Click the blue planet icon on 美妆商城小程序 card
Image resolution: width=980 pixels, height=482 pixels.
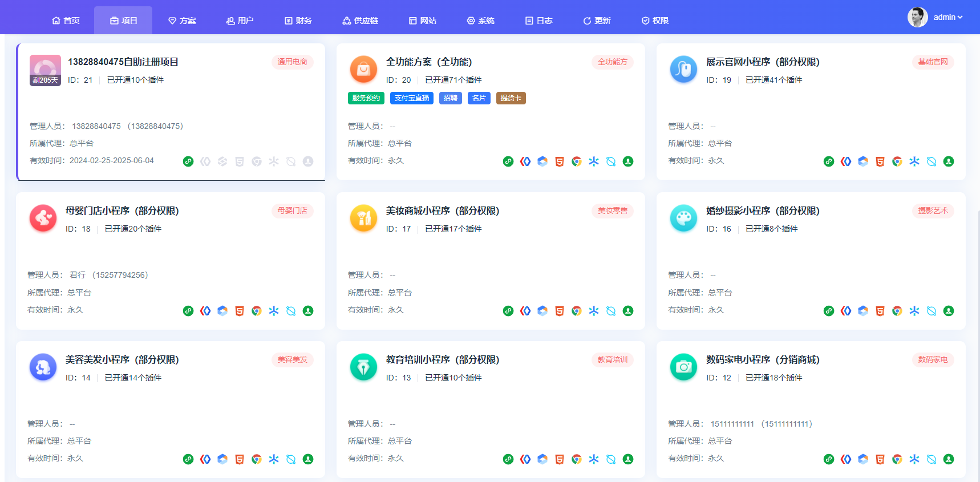click(x=611, y=311)
